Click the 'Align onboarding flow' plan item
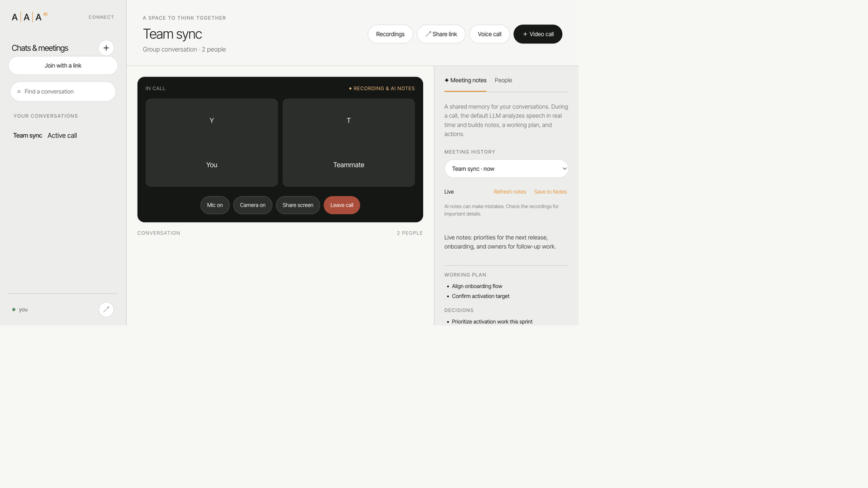Image resolution: width=868 pixels, height=488 pixels. click(x=477, y=287)
